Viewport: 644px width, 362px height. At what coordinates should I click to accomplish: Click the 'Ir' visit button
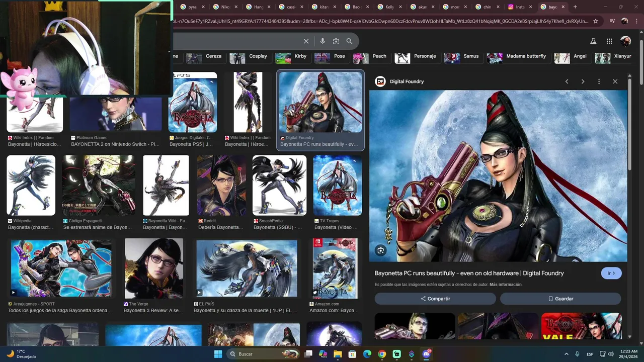(611, 273)
